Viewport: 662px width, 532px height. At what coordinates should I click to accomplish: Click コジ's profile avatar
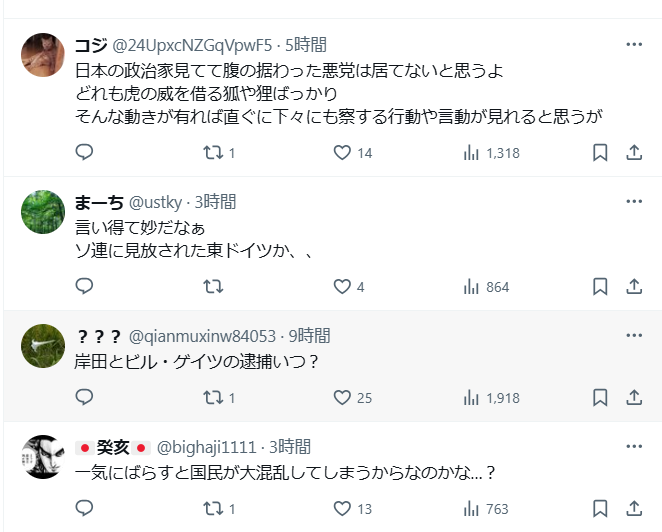tap(43, 53)
